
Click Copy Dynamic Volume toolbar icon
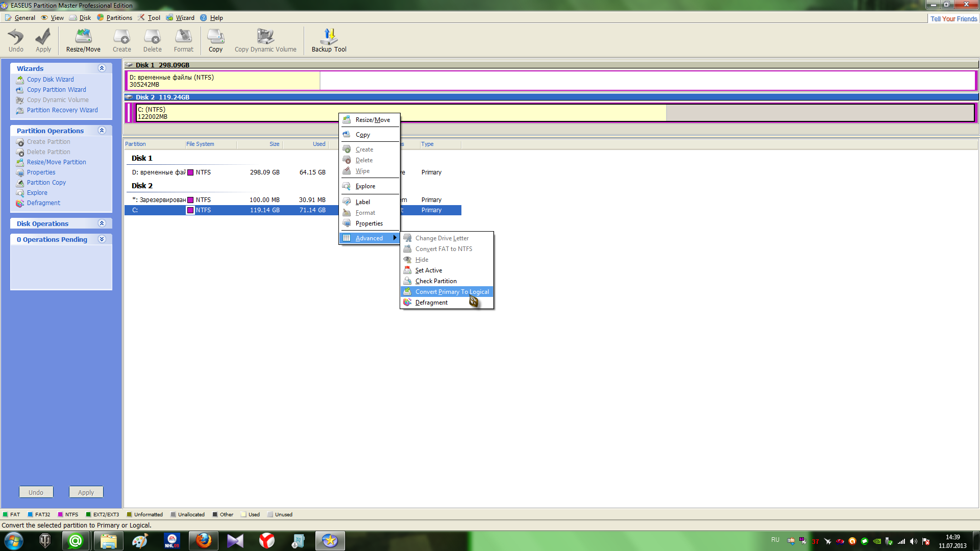[x=265, y=40]
